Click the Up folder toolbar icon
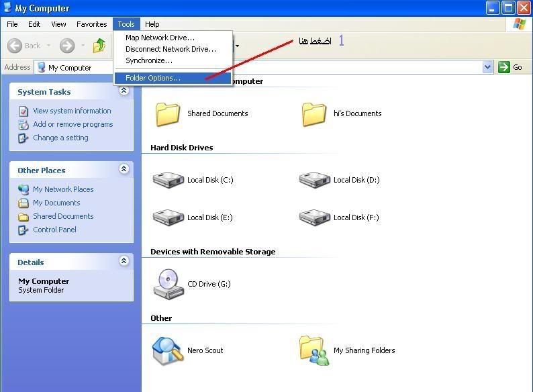Image resolution: width=533 pixels, height=392 pixels. (x=99, y=45)
